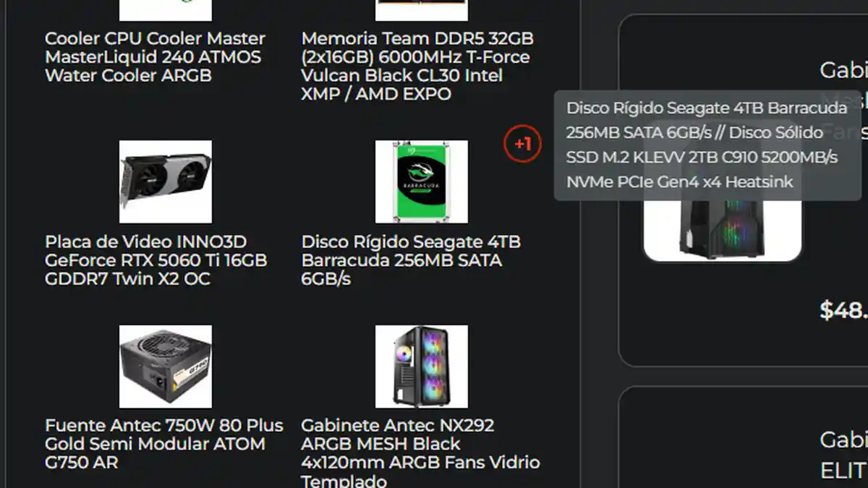Click the $48 price in right card
The width and height of the screenshot is (868, 488).
pyautogui.click(x=843, y=310)
